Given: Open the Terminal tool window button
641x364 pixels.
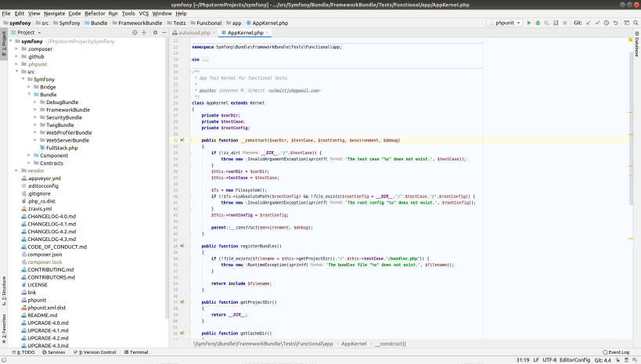Looking at the screenshot, I should 136,352.
